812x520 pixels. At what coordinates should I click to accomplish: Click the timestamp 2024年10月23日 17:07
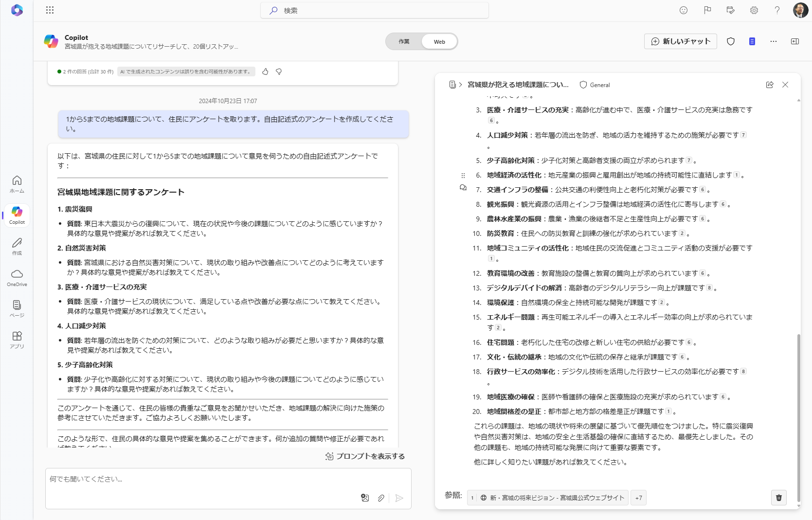pos(228,101)
